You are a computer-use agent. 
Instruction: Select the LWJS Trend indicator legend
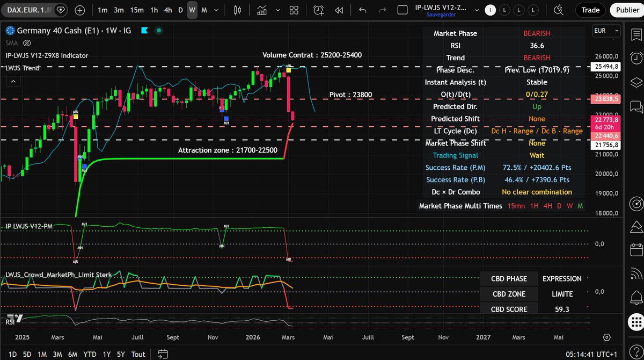click(23, 68)
